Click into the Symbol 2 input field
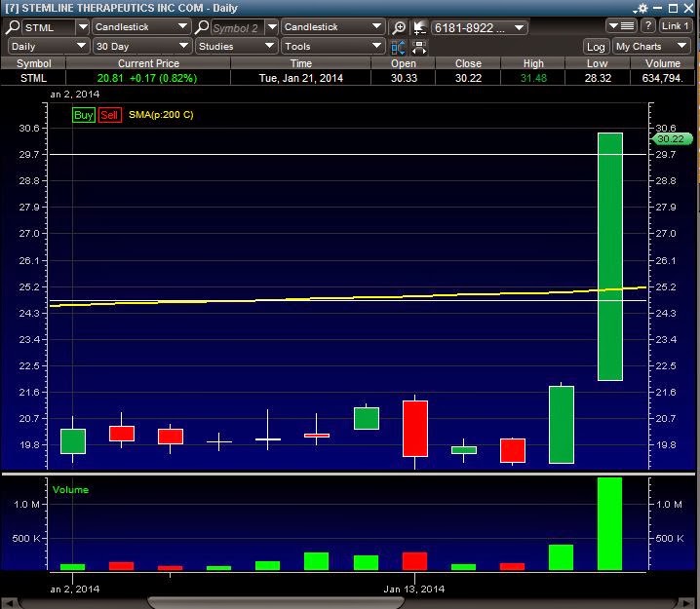Screen dimensions: 700x609 pos(238,27)
